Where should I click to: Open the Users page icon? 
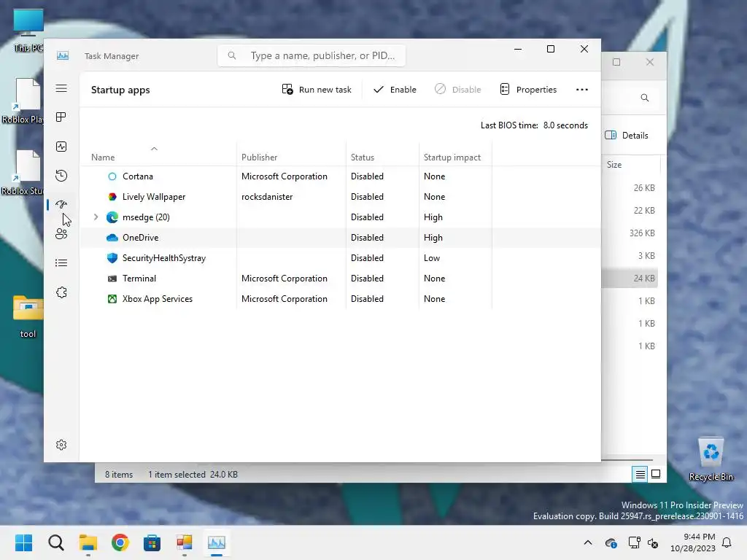click(x=61, y=234)
